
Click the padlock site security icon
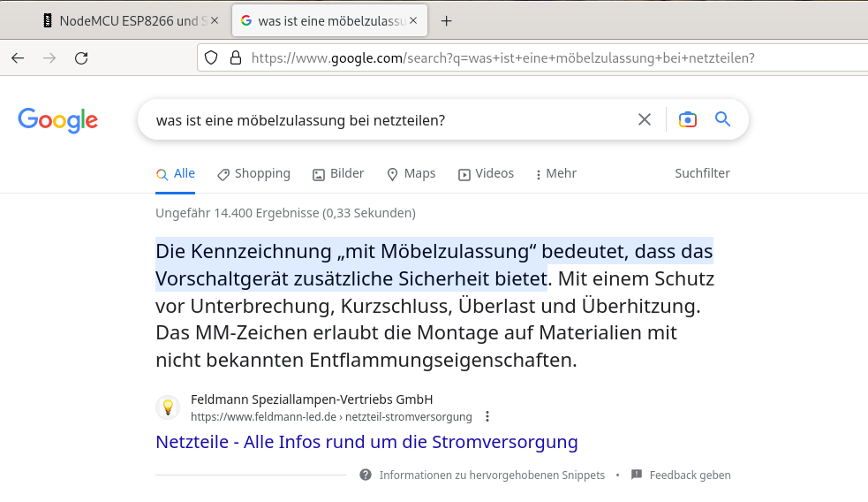pos(236,57)
